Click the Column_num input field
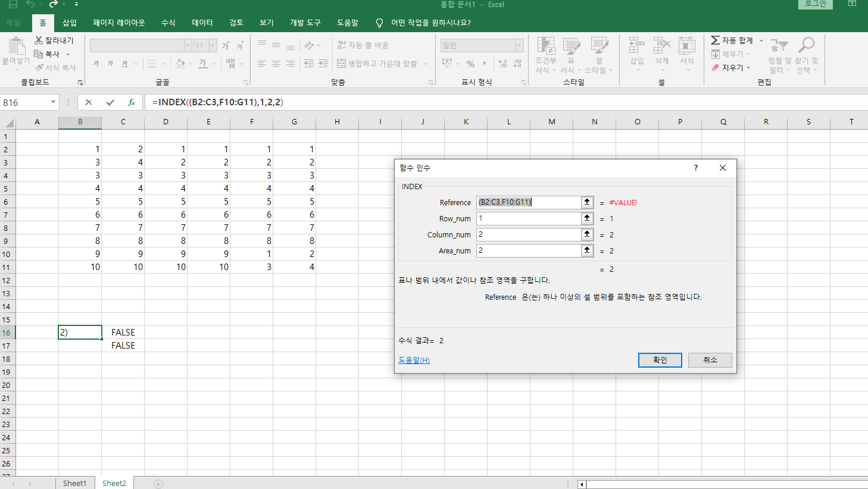868x489 pixels. pyautogui.click(x=529, y=234)
